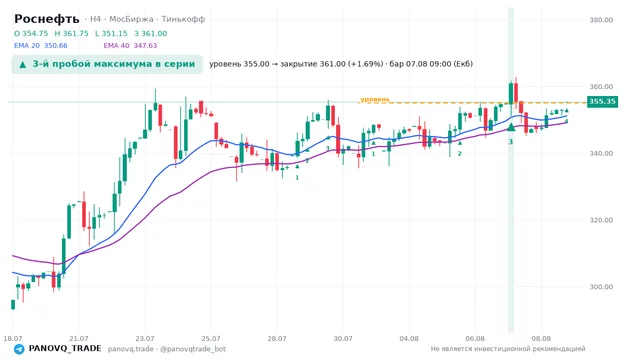Screen dimensions: 640x360
Task: Click the 30.07 date axis label
Action: coord(343,338)
